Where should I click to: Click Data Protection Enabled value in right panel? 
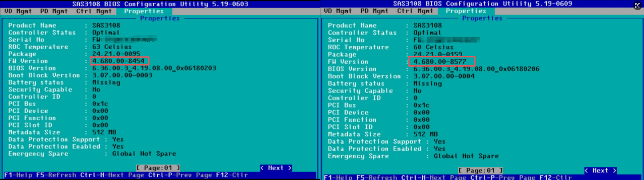(439, 149)
